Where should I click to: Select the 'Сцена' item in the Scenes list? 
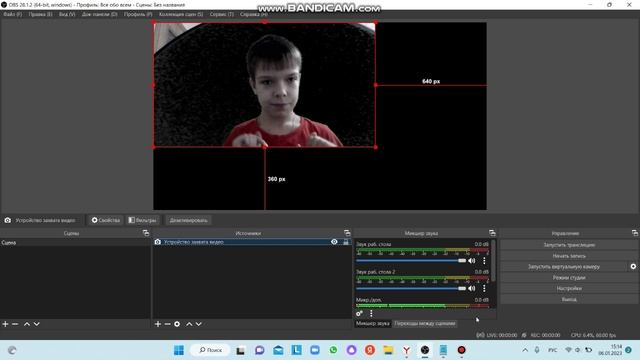click(75, 242)
